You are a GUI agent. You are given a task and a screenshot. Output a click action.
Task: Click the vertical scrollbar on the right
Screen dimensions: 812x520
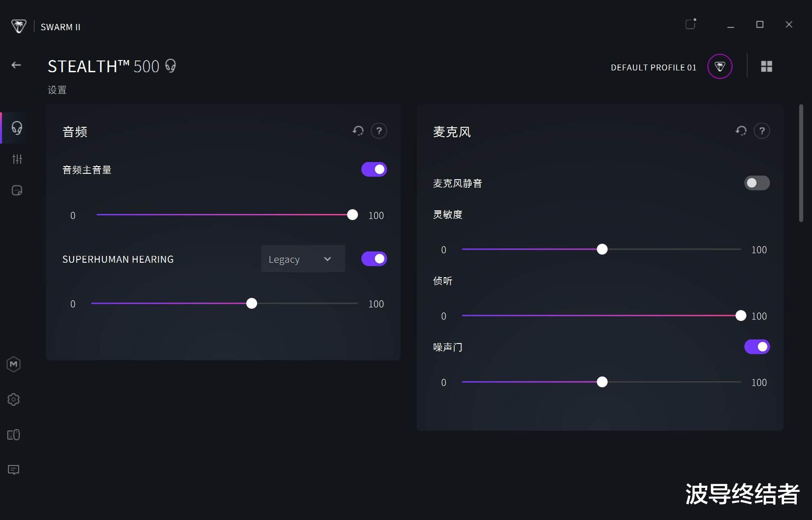click(x=801, y=163)
